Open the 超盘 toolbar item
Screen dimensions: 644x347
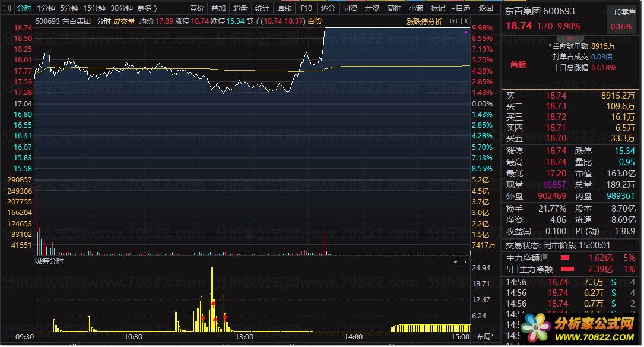click(240, 8)
